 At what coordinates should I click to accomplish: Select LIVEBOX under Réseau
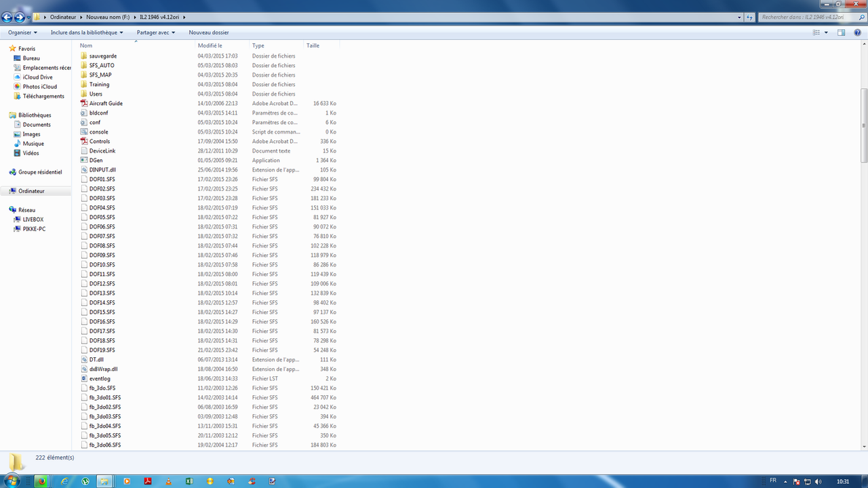click(33, 220)
